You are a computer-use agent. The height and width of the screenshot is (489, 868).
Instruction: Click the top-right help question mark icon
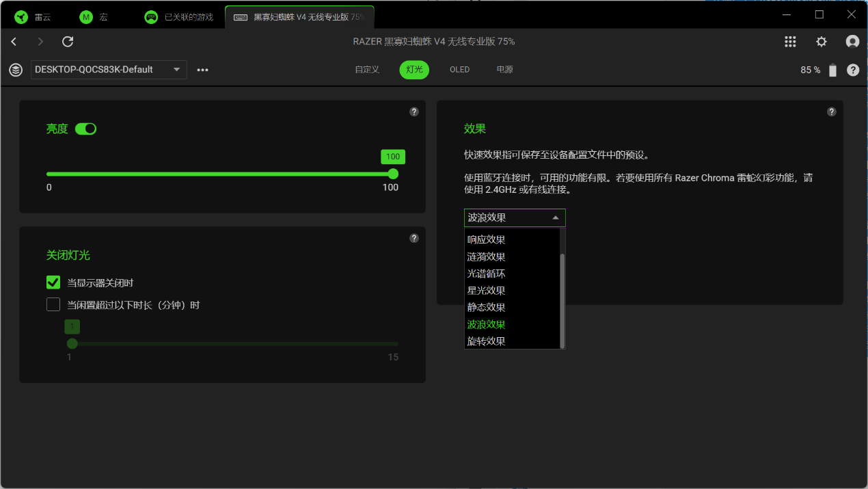(x=853, y=70)
